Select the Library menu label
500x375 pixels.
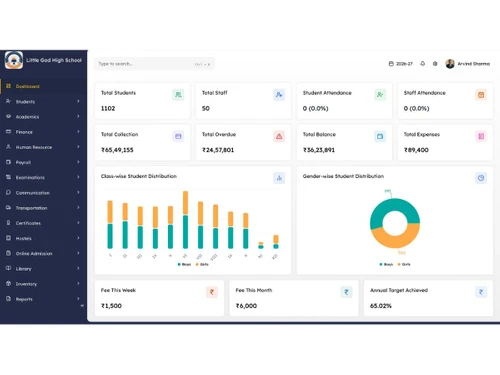[23, 269]
